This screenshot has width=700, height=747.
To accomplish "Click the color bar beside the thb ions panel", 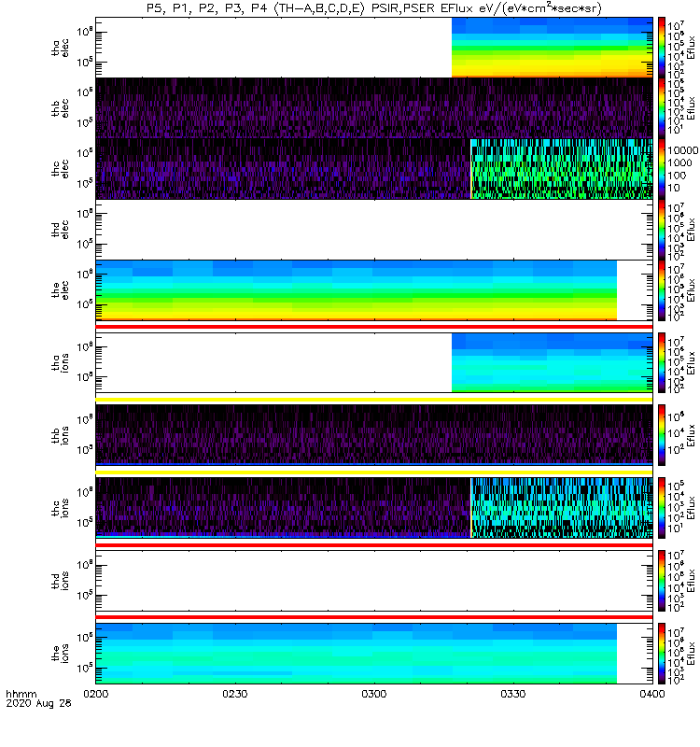I will click(x=662, y=435).
